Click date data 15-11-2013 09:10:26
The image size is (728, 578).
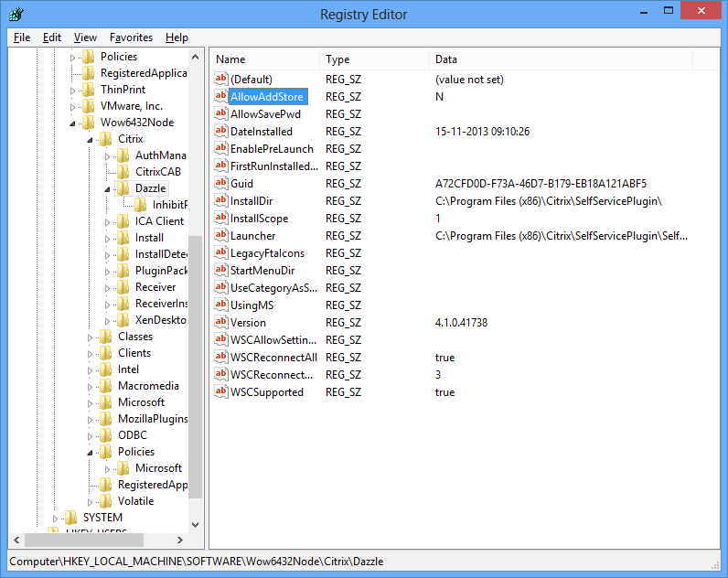coord(482,132)
